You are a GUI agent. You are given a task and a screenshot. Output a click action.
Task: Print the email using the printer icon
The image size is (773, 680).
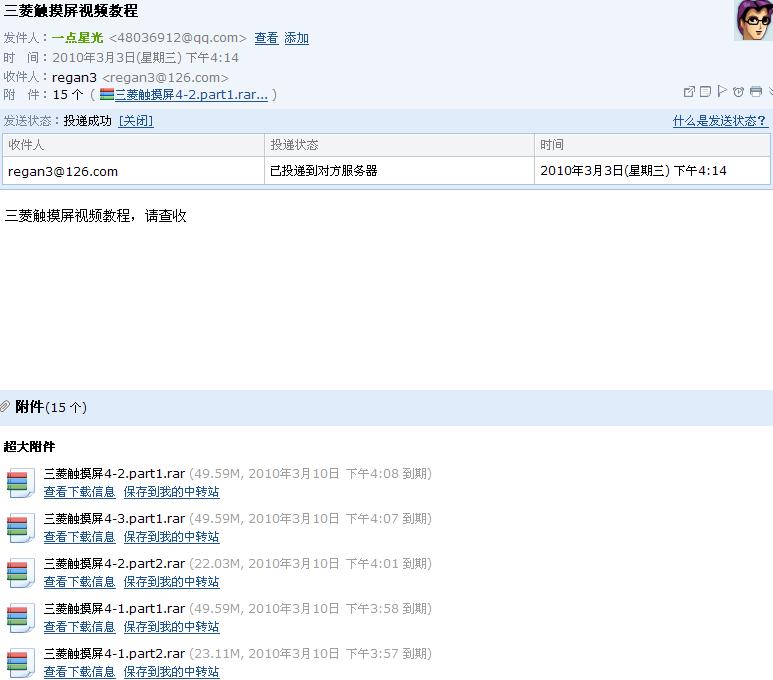coord(755,92)
